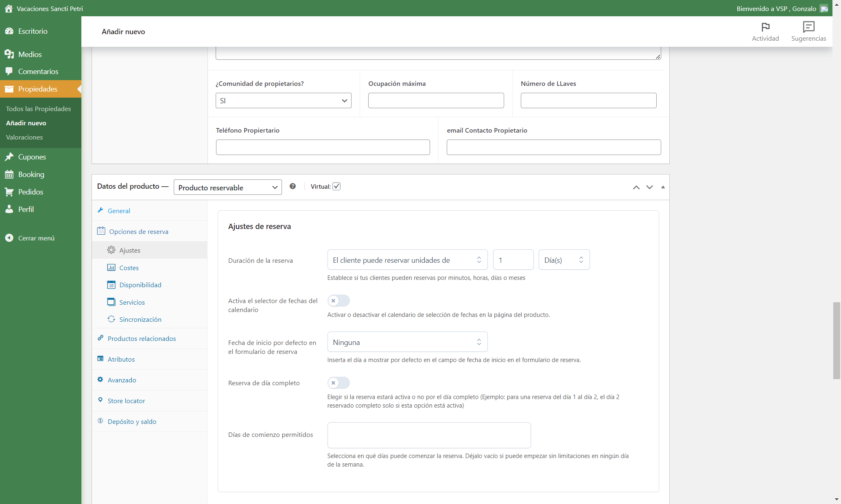Viewport: 841px width, 504px height.
Task: Open the Valoraciones submenu link
Action: 24,137
